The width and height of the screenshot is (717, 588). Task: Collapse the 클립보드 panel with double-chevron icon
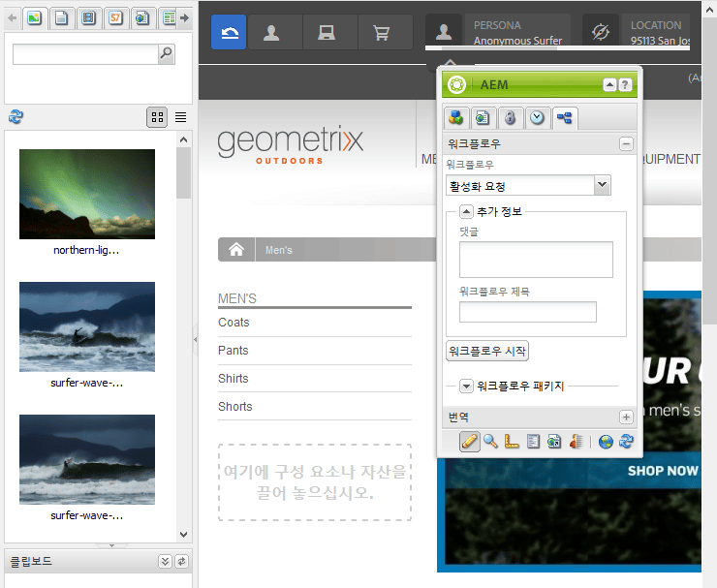pyautogui.click(x=165, y=561)
